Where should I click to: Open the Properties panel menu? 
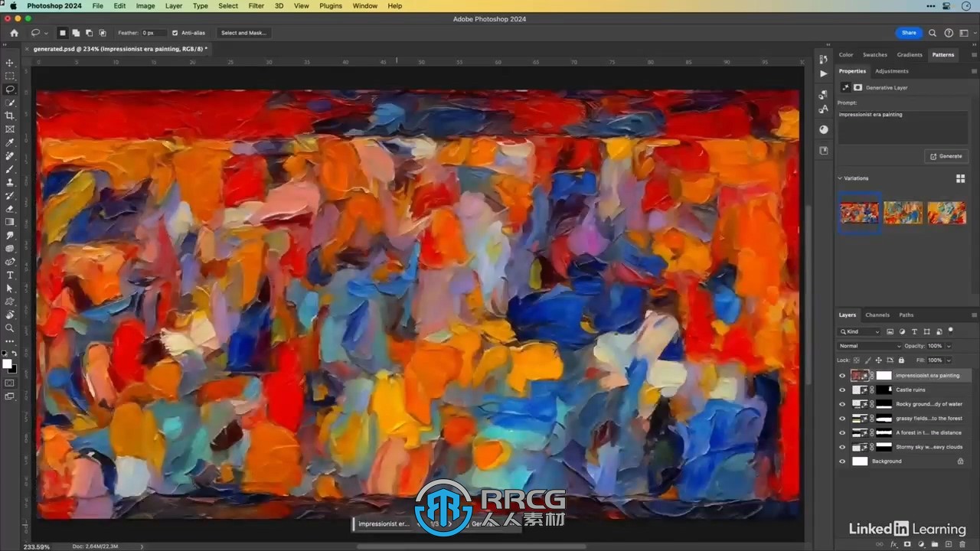(x=974, y=71)
